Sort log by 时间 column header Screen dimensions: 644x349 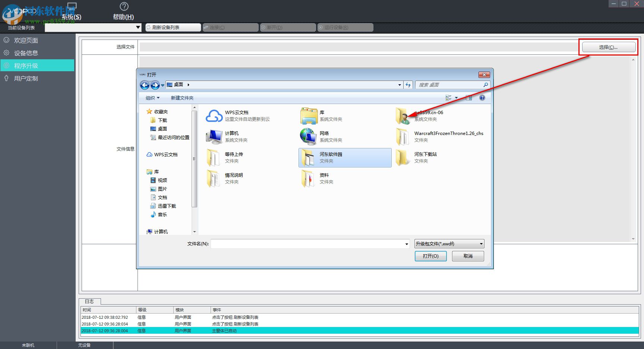(108, 310)
